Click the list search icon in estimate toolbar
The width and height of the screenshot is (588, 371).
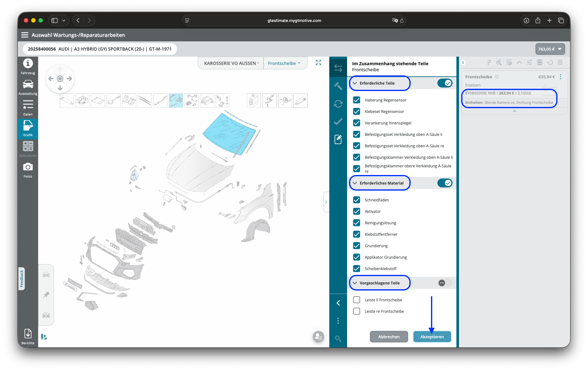click(x=509, y=63)
